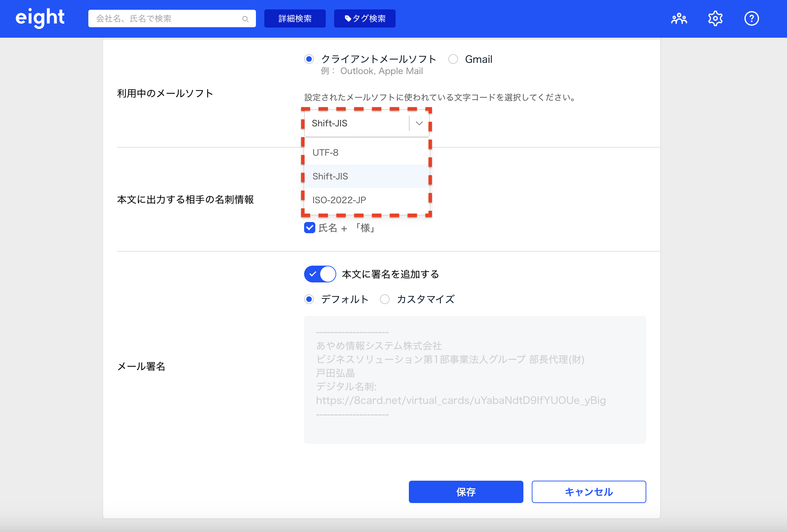The height and width of the screenshot is (532, 787).
Task: Select the デフォルト signature option
Action: (309, 299)
